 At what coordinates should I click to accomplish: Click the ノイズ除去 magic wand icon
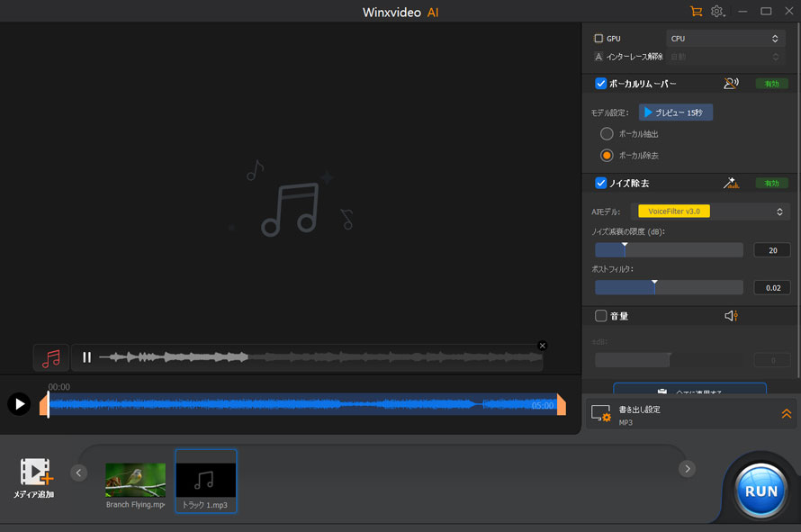(x=731, y=183)
